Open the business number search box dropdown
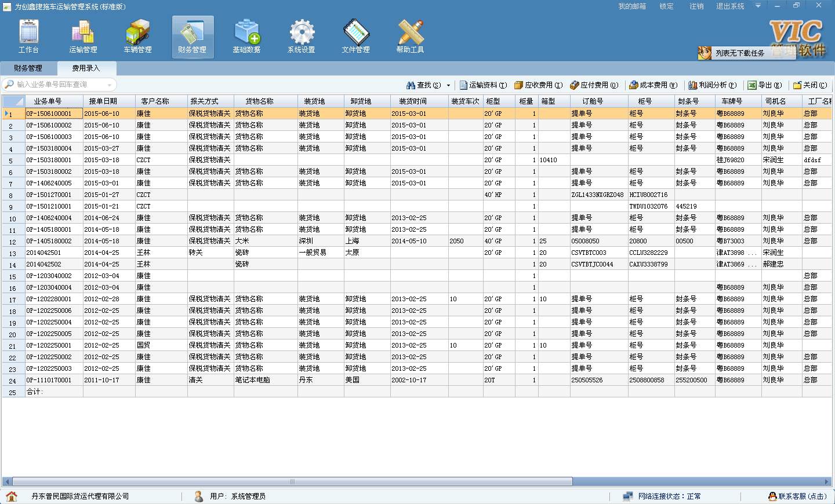This screenshot has height=504, width=835. pyautogui.click(x=109, y=85)
